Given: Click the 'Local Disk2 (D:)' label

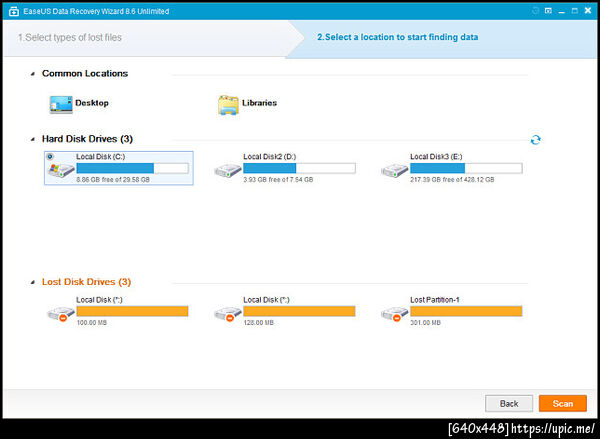Looking at the screenshot, I should [x=270, y=157].
